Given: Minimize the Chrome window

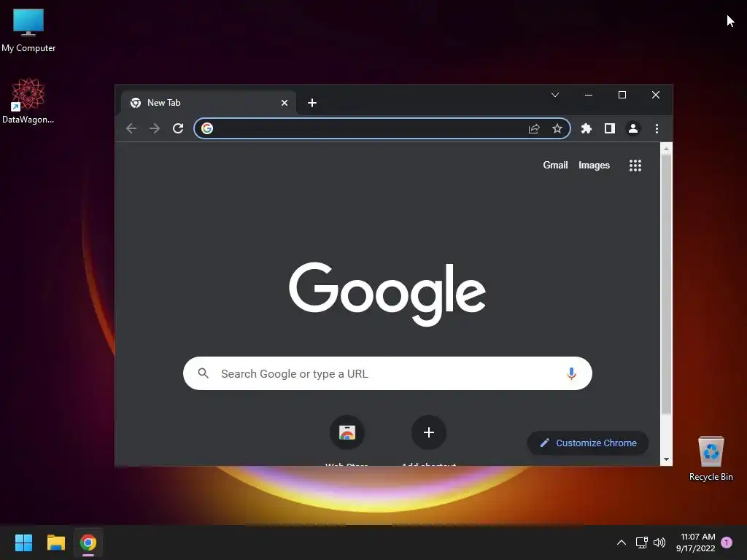Looking at the screenshot, I should coord(589,96).
